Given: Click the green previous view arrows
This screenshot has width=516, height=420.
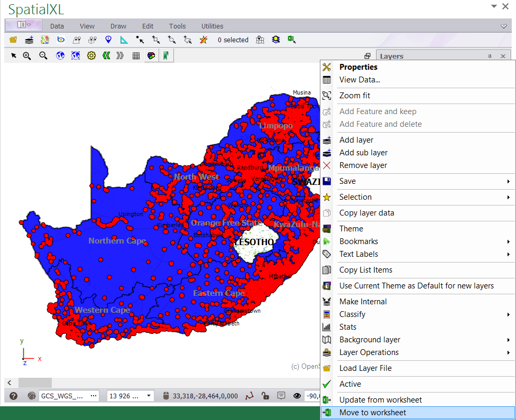Looking at the screenshot, I should pyautogui.click(x=106, y=55).
